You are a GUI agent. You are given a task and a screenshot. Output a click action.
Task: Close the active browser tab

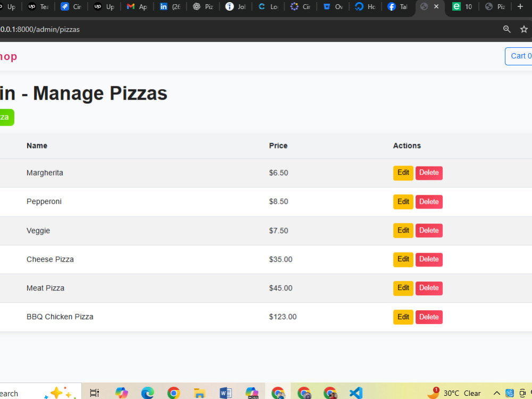(x=436, y=6)
